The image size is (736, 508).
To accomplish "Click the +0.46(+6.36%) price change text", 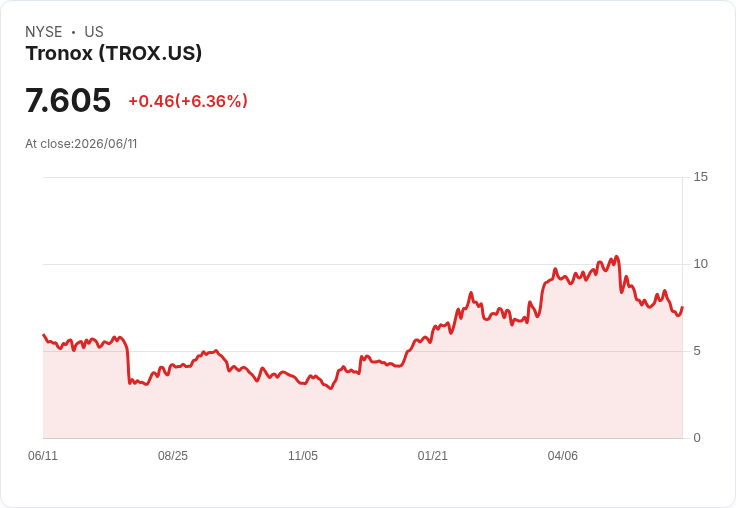I will pos(188,101).
